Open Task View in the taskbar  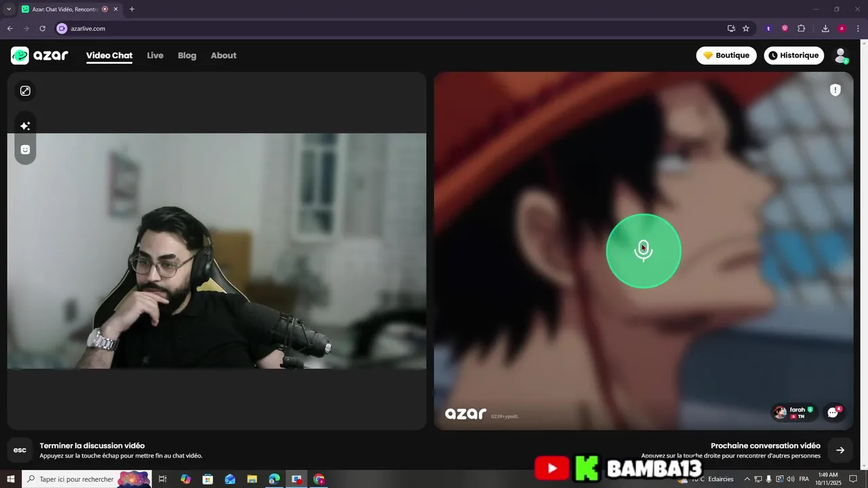pyautogui.click(x=163, y=479)
